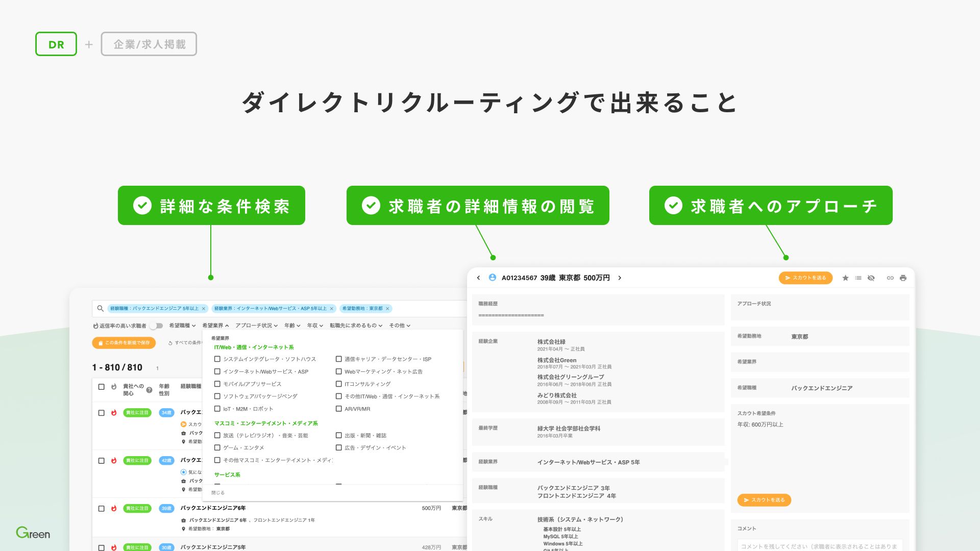Screen dimensions: 980x551
Task: Open the 転職先に求めるもの filter dropdown
Action: tap(356, 325)
